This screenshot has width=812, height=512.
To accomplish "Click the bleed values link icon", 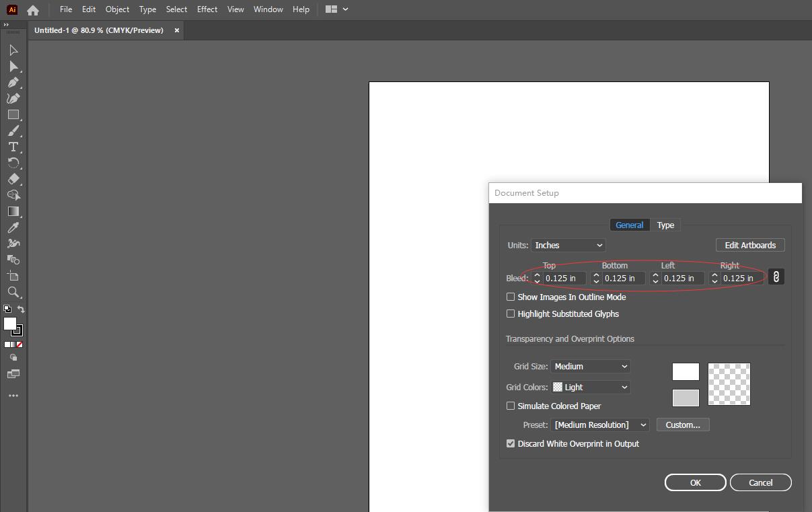I will [776, 277].
